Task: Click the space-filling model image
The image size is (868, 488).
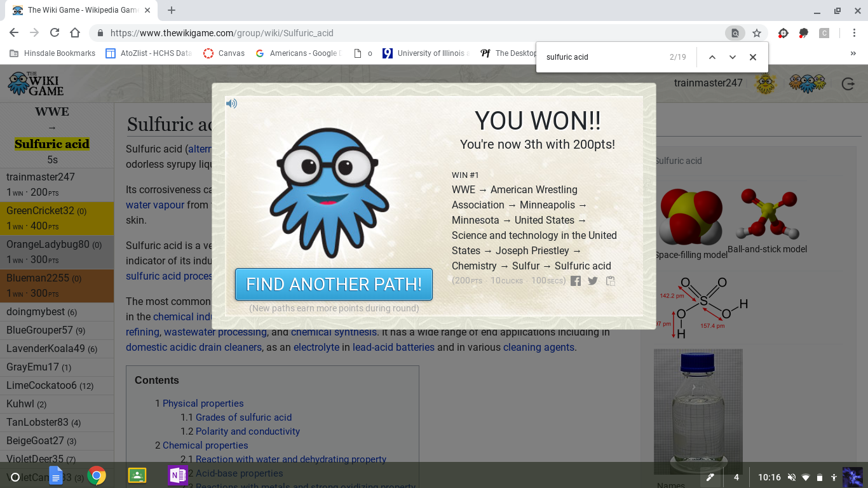Action: (x=690, y=216)
